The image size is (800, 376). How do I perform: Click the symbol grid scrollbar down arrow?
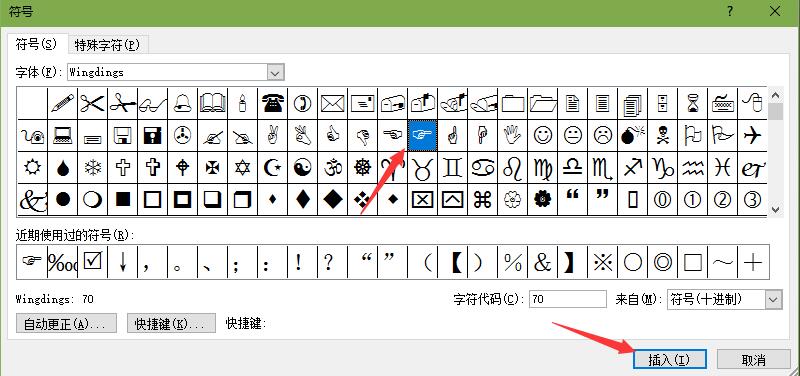776,209
